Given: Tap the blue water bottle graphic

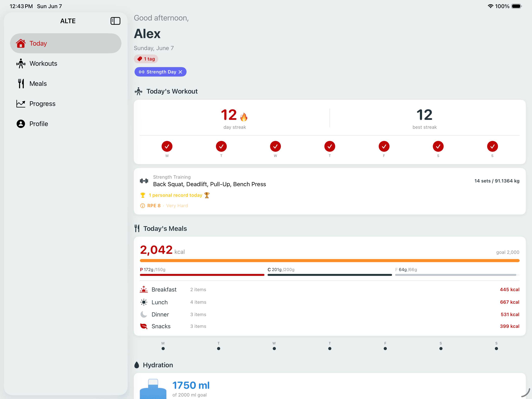Looking at the screenshot, I should click(153, 389).
